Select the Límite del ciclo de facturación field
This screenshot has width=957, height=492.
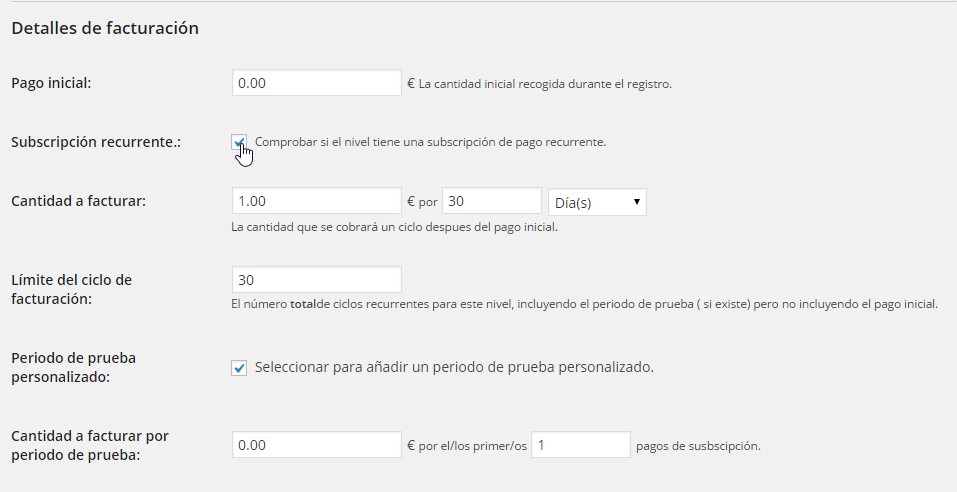click(316, 280)
